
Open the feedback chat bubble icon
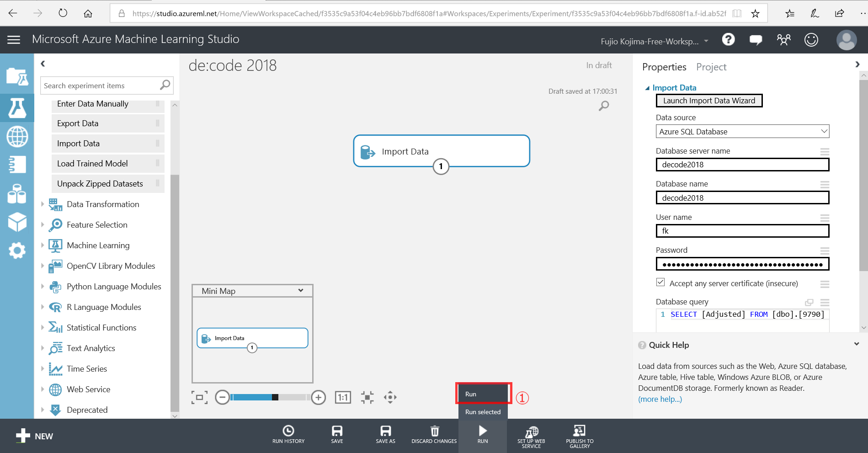point(756,40)
